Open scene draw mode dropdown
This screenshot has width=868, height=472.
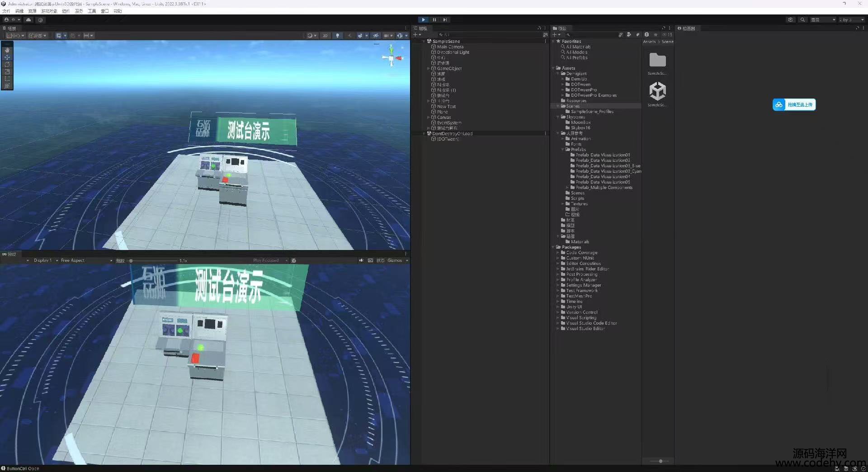tap(312, 35)
